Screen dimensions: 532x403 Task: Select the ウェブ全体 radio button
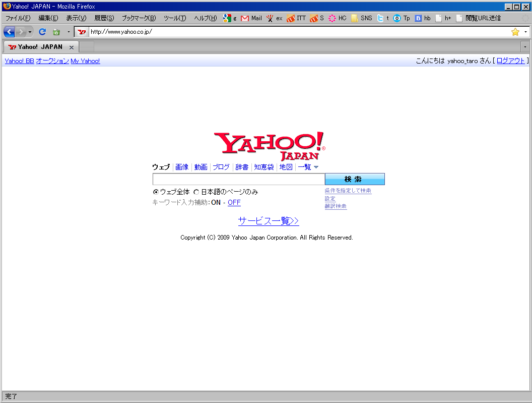156,192
